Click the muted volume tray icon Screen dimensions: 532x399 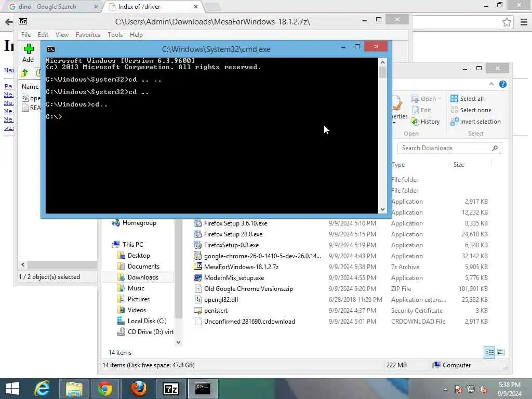[x=483, y=389]
